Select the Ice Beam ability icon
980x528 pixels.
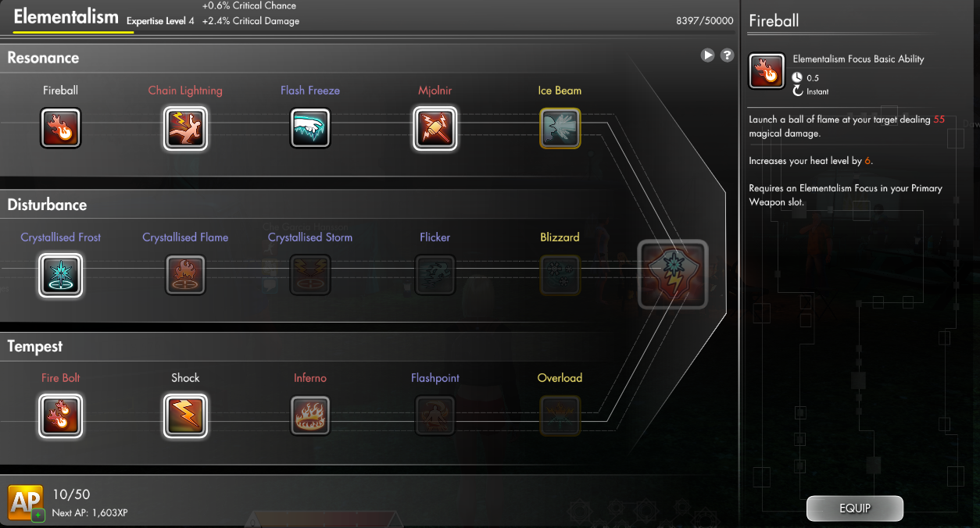point(560,128)
